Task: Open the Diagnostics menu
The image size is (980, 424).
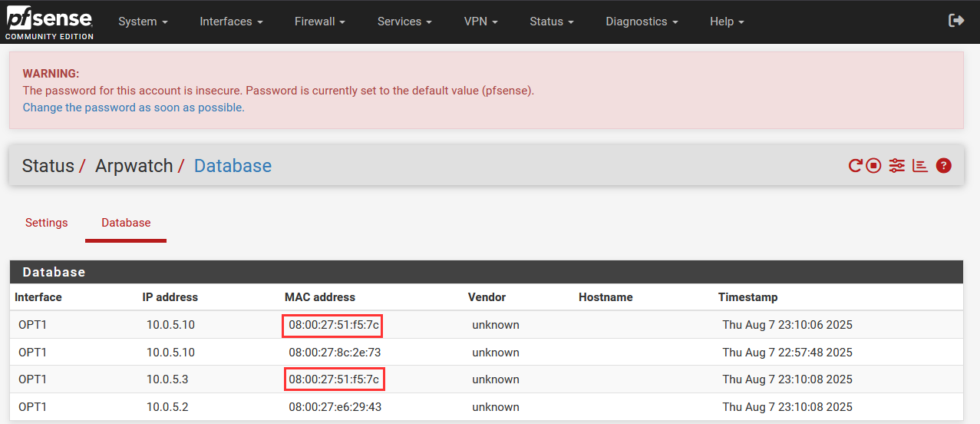Action: point(642,22)
